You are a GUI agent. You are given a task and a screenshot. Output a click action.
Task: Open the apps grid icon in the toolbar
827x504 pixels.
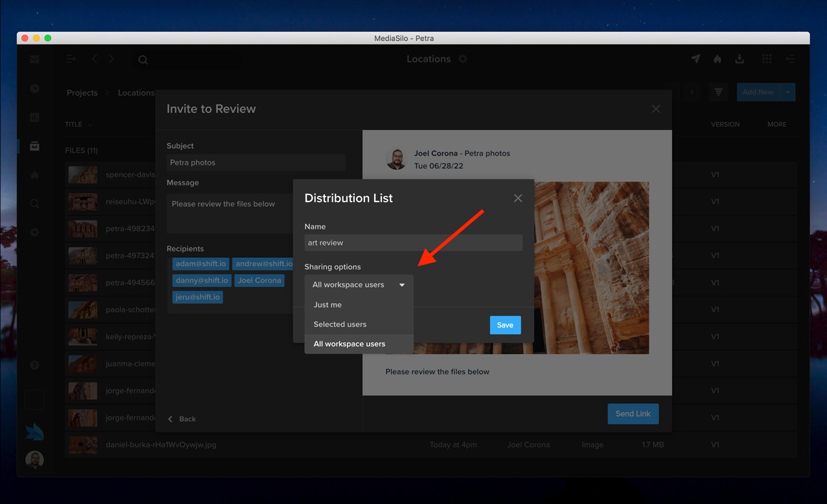[x=767, y=59]
